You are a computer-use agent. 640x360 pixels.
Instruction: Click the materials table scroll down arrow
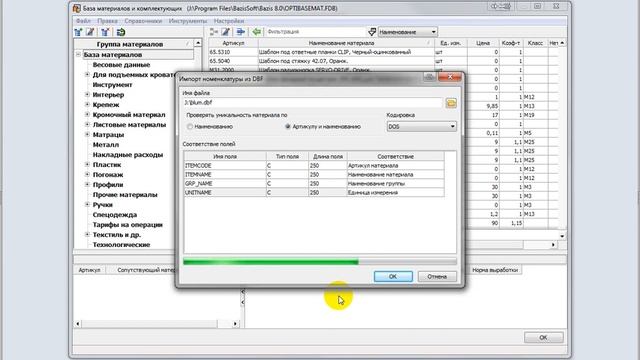[562, 236]
